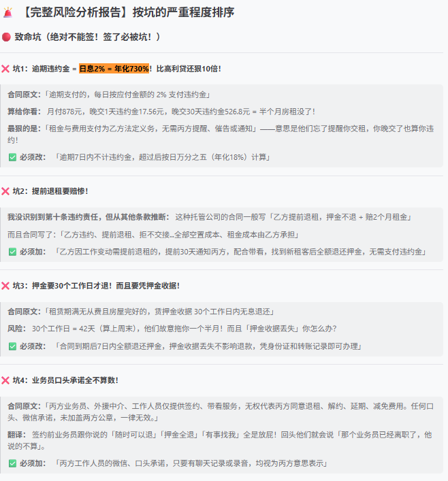Click green check next to 必须加 乙方因工作变动
This screenshot has height=481, width=448.
point(12,252)
